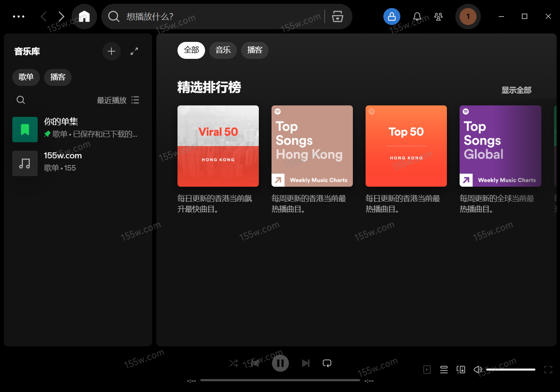This screenshot has height=392, width=560.
Task: Select the 音乐 filter tab
Action: (x=223, y=50)
